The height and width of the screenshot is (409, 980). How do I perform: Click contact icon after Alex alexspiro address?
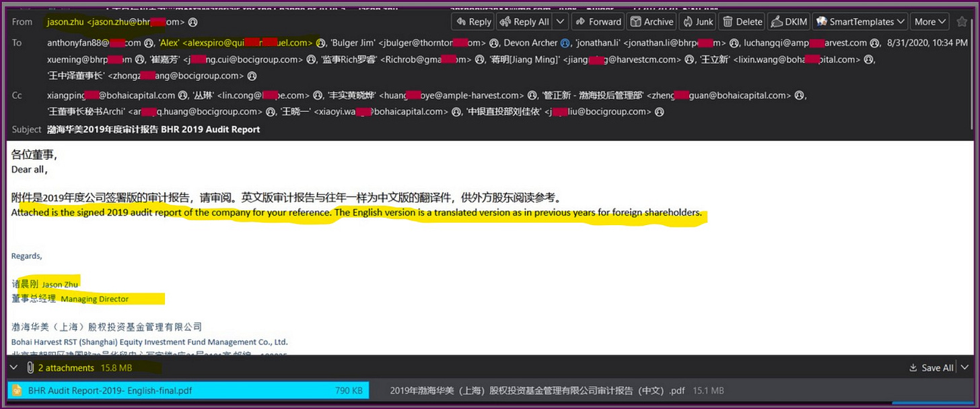pos(320,42)
